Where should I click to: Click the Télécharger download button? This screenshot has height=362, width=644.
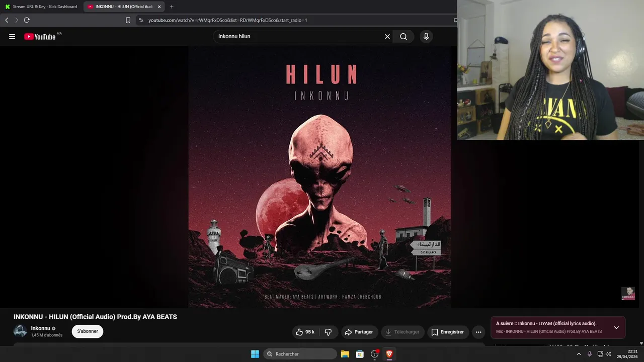click(x=403, y=332)
